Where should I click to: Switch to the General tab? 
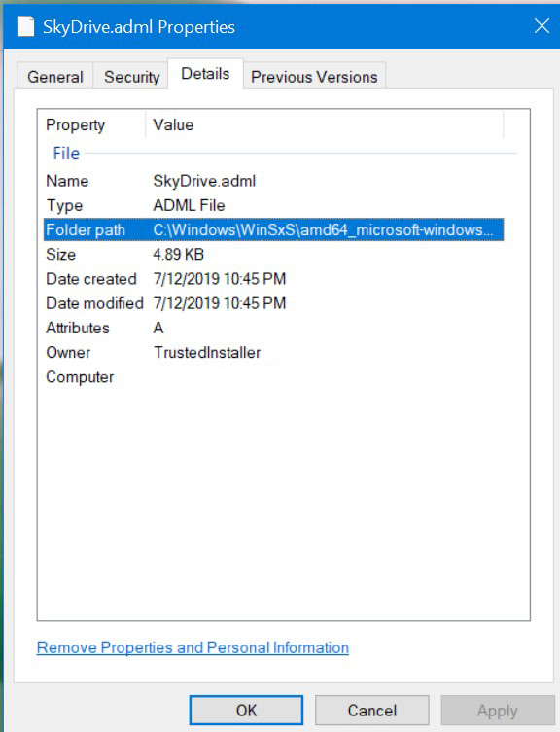click(55, 77)
